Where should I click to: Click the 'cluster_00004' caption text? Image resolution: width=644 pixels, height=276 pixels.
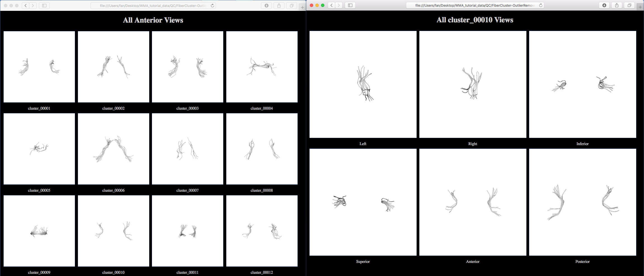262,108
